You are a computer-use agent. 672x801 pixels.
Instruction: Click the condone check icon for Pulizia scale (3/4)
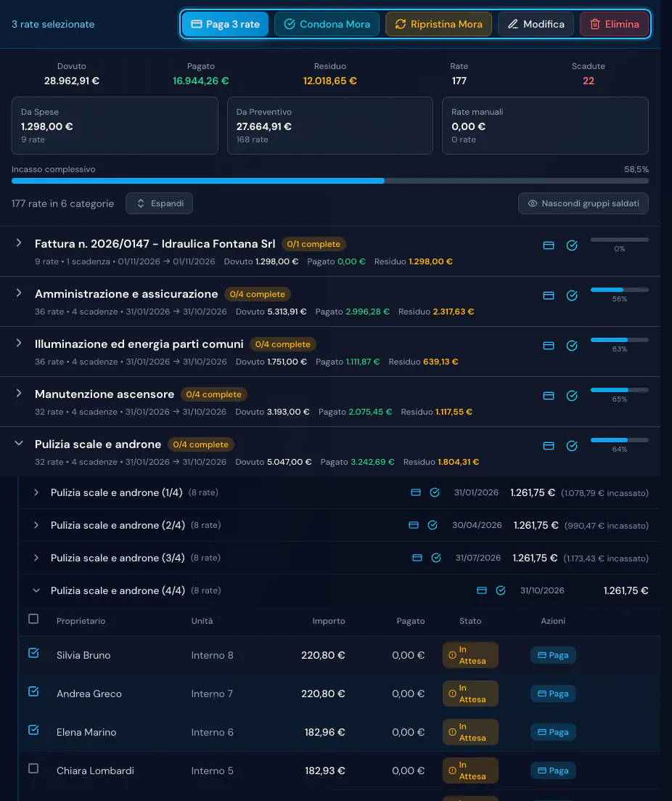pos(436,558)
